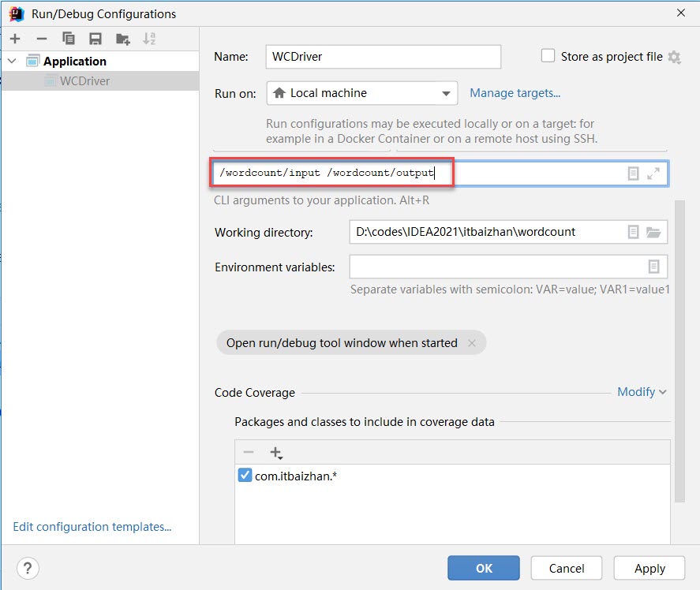The height and width of the screenshot is (590, 700).
Task: Open help with question mark button
Action: click(x=28, y=569)
